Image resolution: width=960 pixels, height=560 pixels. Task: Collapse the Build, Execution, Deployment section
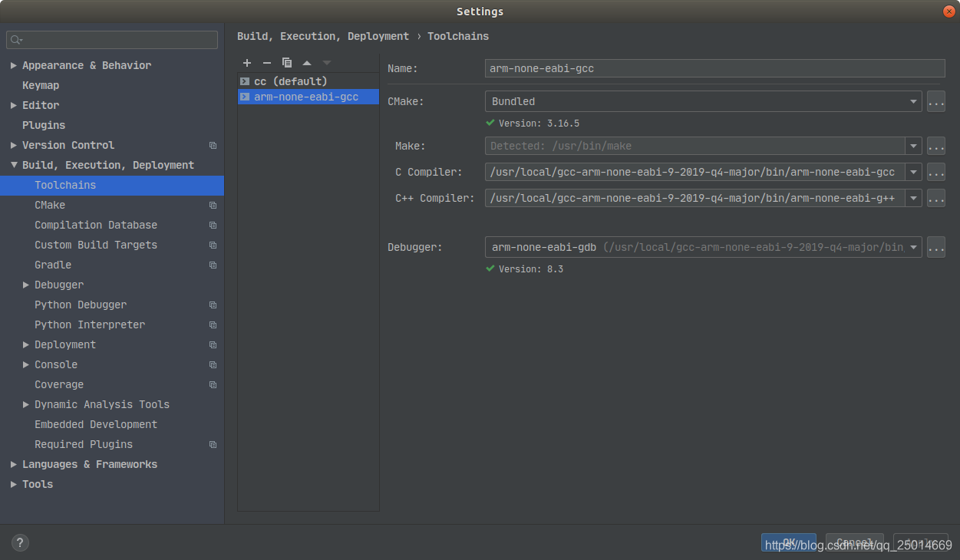pyautogui.click(x=12, y=164)
